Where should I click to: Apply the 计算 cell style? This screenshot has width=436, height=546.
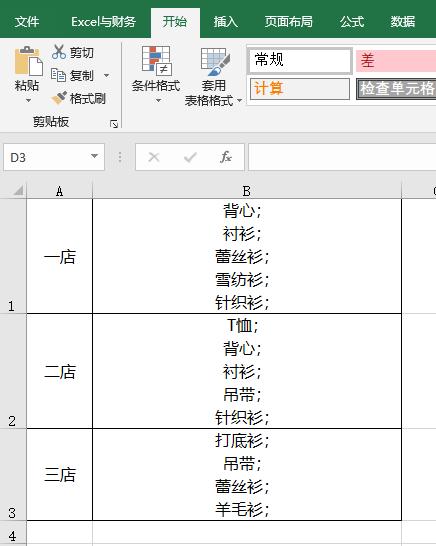(x=299, y=89)
